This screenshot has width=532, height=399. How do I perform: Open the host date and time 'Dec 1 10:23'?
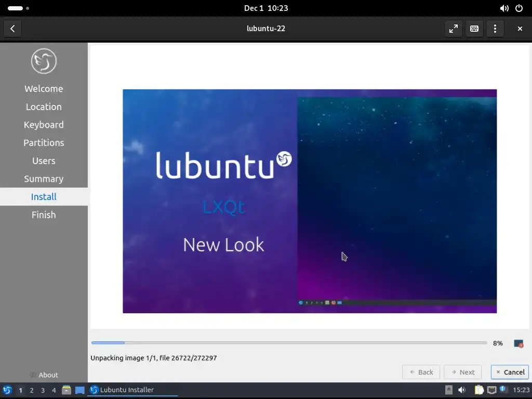click(266, 8)
